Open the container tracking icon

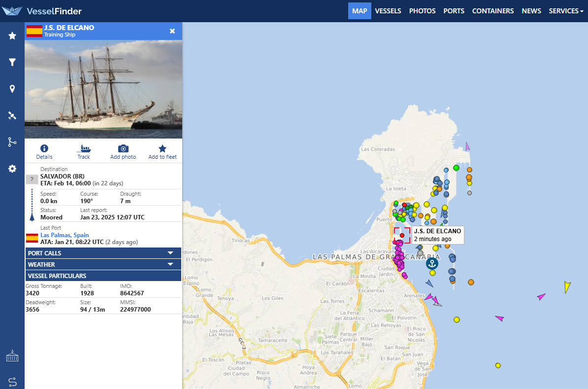point(12,356)
